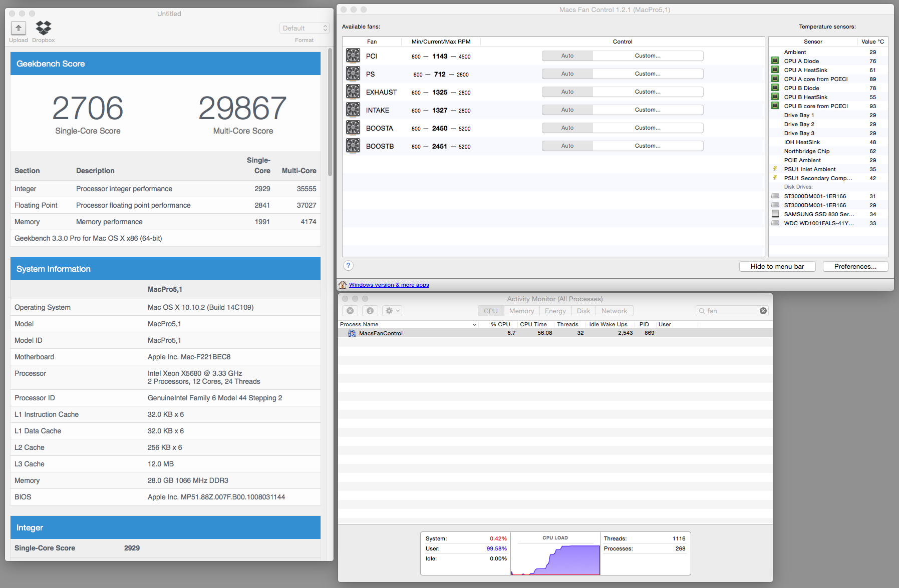
Task: Click the CPU A Diode chip icon
Action: [x=775, y=61]
